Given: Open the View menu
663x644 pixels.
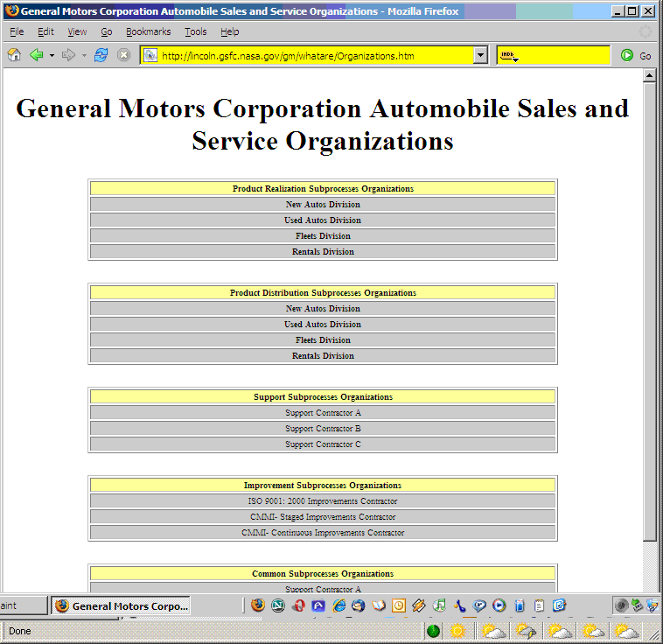Looking at the screenshot, I should tap(77, 31).
